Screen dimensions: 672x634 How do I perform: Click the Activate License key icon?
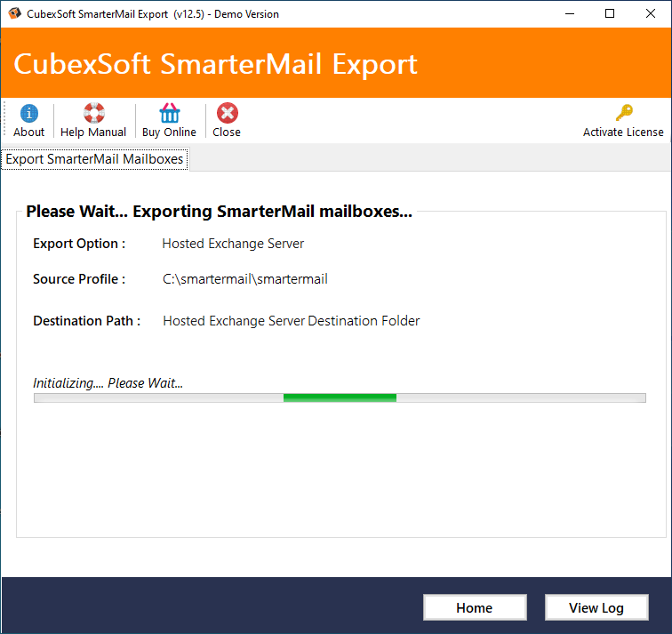[624, 113]
